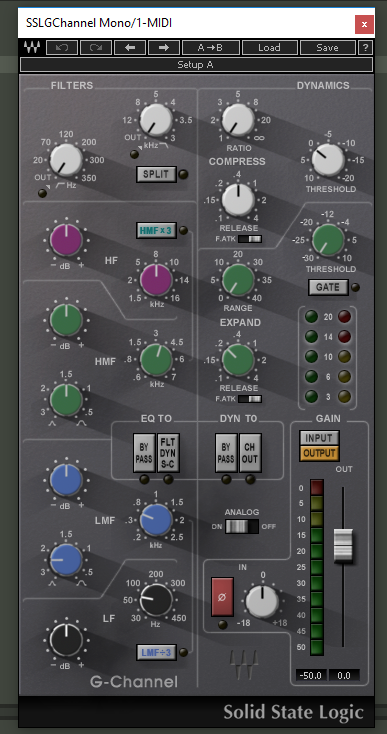Click the Setup A preset name bar
The width and height of the screenshot is (387, 734).
[x=196, y=65]
